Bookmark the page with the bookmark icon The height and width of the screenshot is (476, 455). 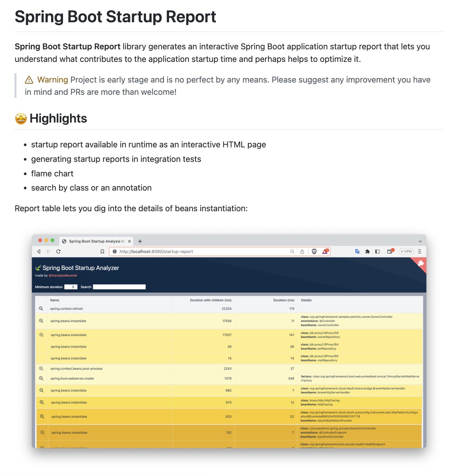tap(102, 252)
